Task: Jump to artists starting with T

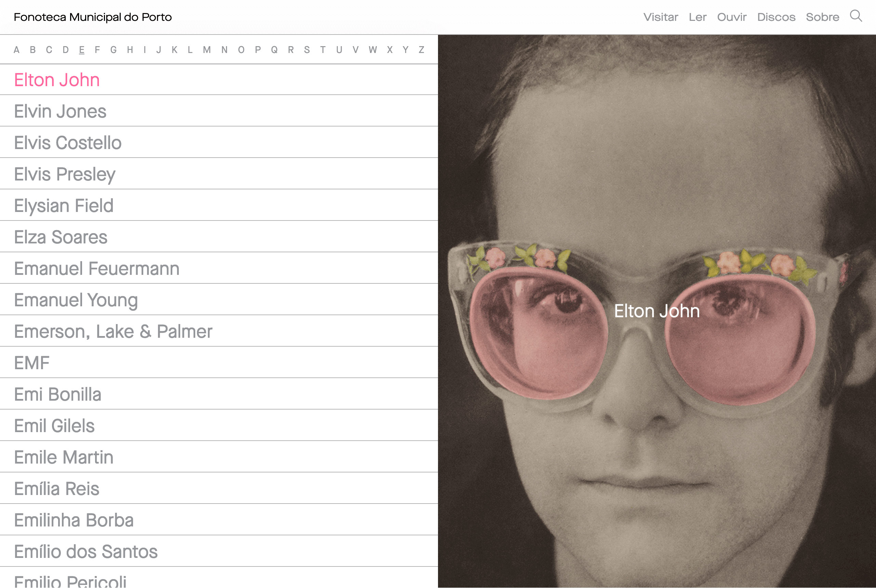Action: [x=323, y=50]
